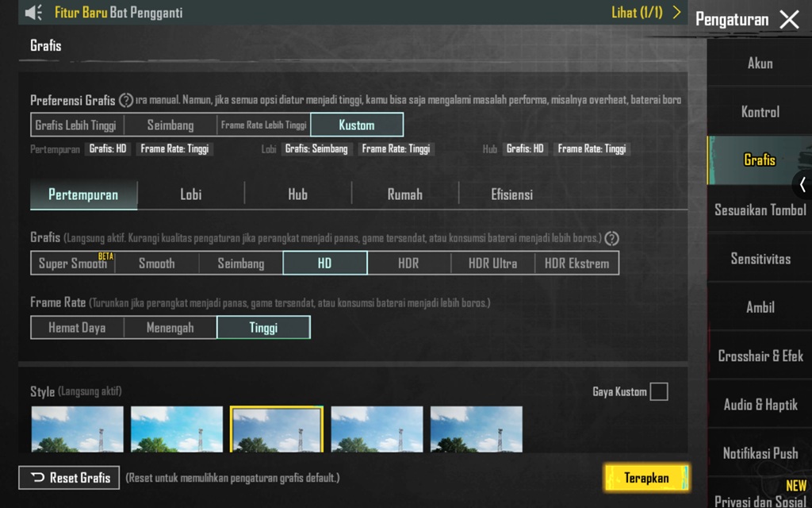Set frame rate to Hemat Daya

[77, 328]
